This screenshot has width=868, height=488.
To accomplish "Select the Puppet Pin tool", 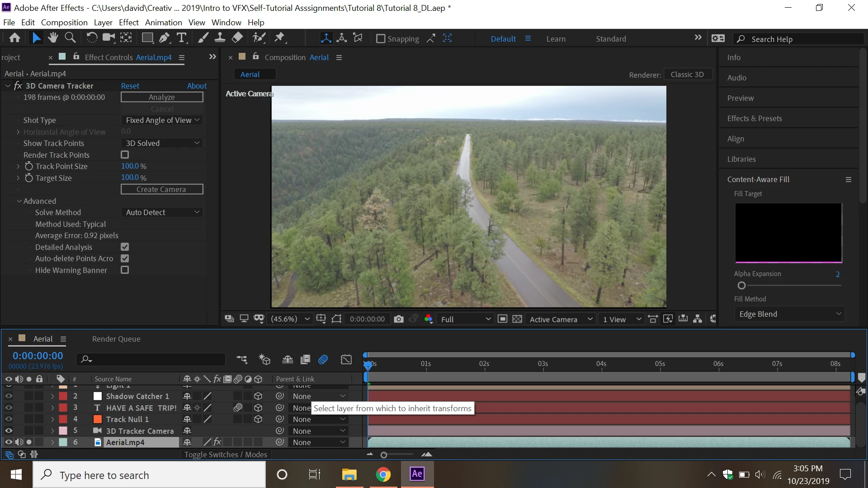I will coord(280,38).
